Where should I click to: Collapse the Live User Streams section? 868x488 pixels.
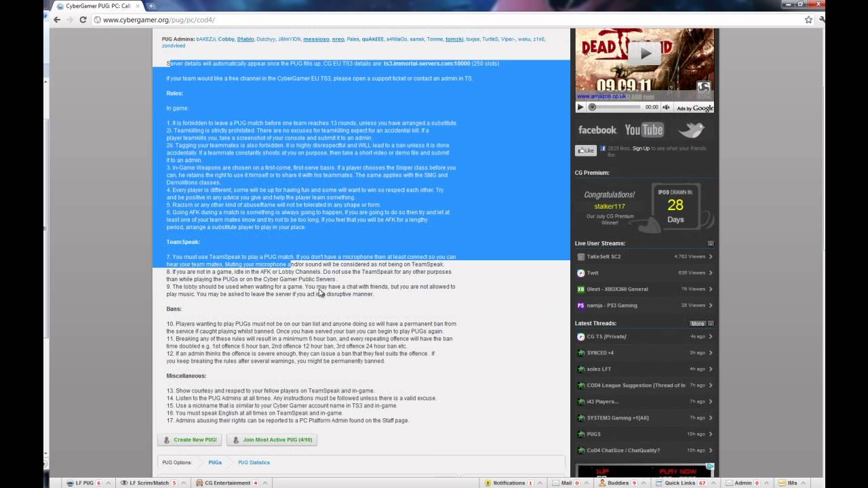(711, 243)
